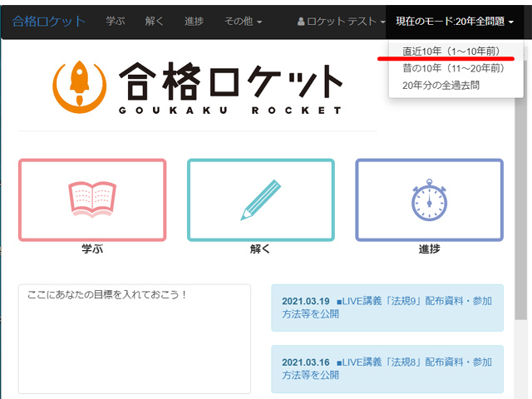The image size is (532, 399).
Task: Click the orange rocket logo icon
Action: 80,86
